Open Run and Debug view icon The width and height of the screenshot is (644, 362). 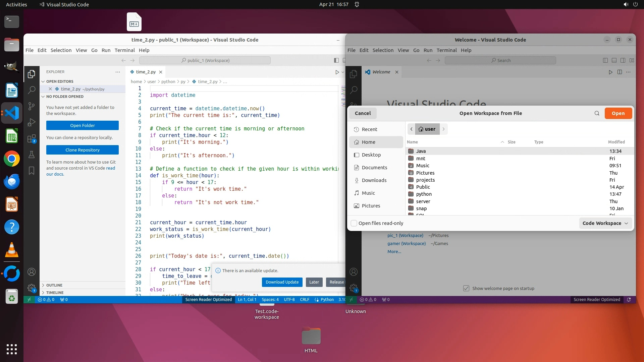click(x=32, y=122)
